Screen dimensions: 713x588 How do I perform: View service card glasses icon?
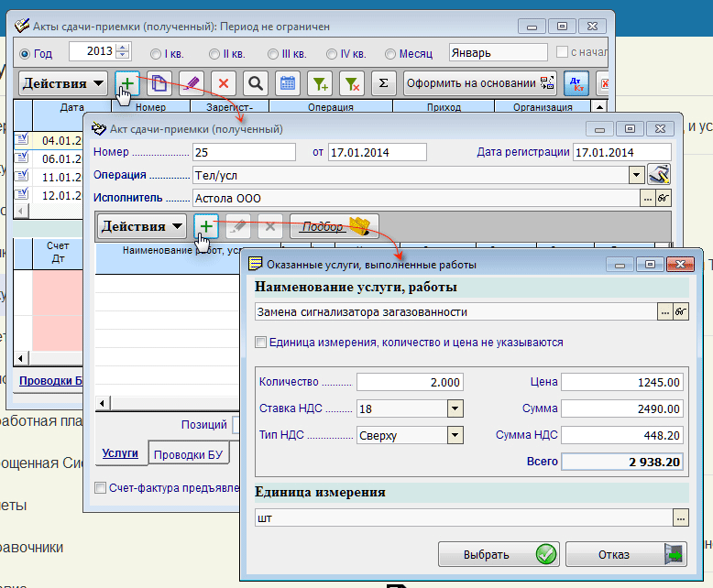coord(681,311)
